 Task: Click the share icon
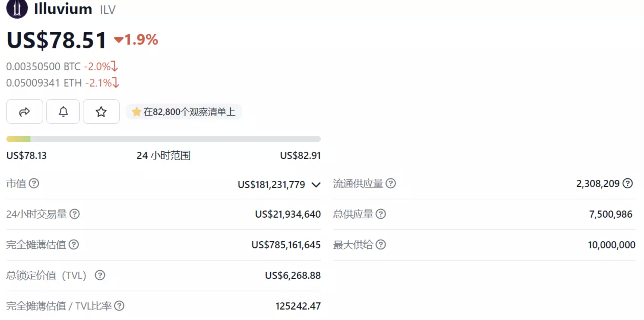[24, 112]
